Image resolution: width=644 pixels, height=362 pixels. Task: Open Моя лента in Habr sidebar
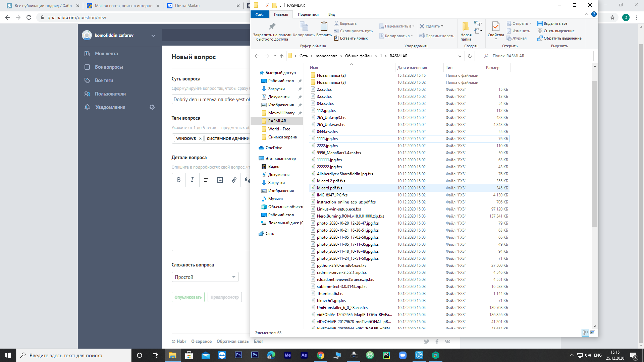[106, 54]
